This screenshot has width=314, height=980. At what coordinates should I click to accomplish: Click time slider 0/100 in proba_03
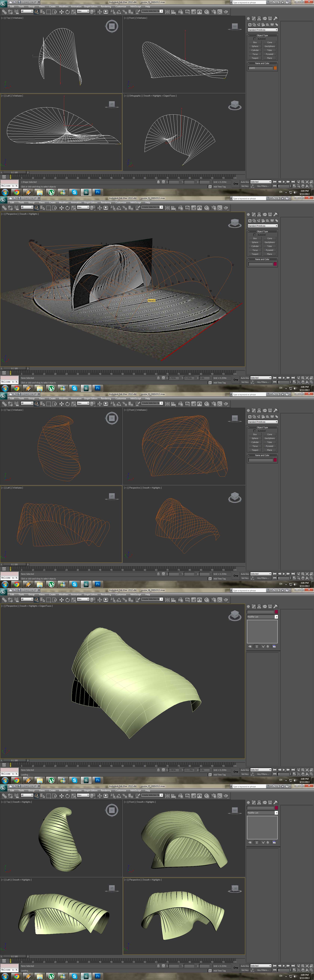coord(14,564)
